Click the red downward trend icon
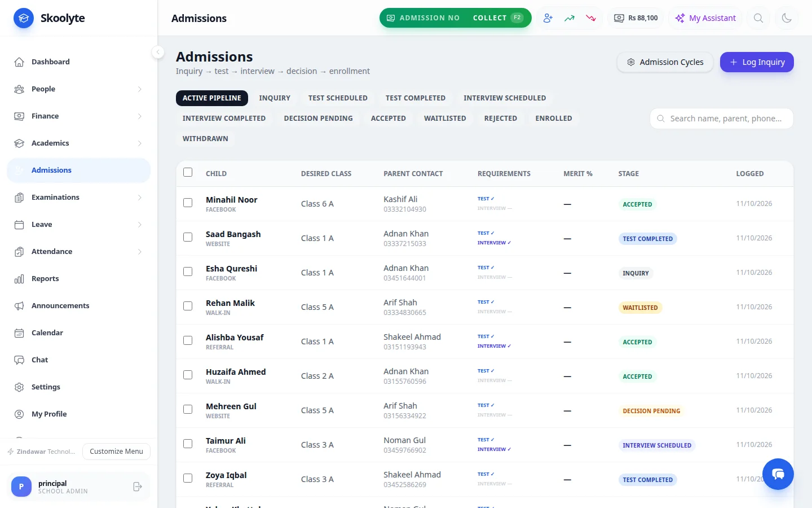Screen dimensions: 812x508 pos(591,18)
